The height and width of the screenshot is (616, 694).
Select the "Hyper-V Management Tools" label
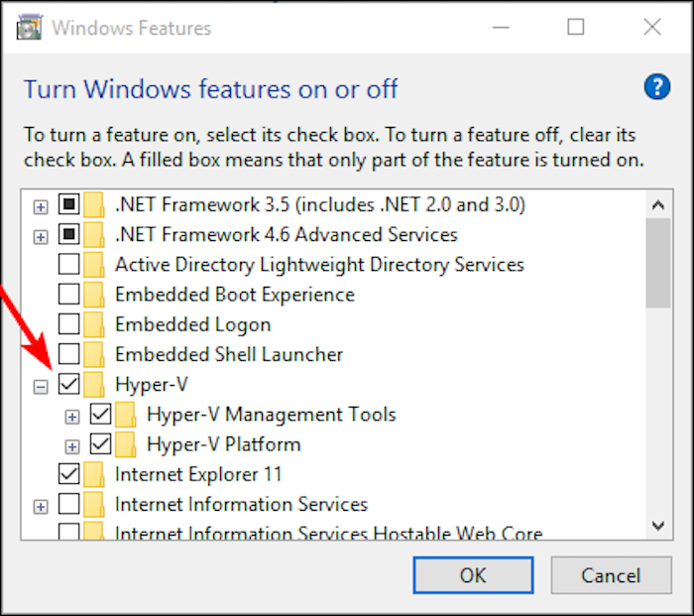point(272,415)
